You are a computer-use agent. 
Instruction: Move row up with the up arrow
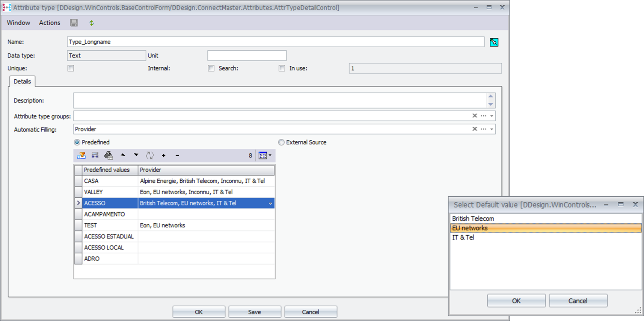coord(123,155)
